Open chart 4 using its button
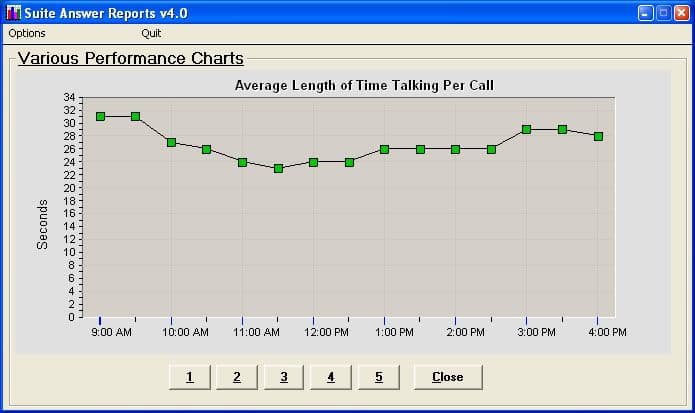The height and width of the screenshot is (413, 695). 331,377
